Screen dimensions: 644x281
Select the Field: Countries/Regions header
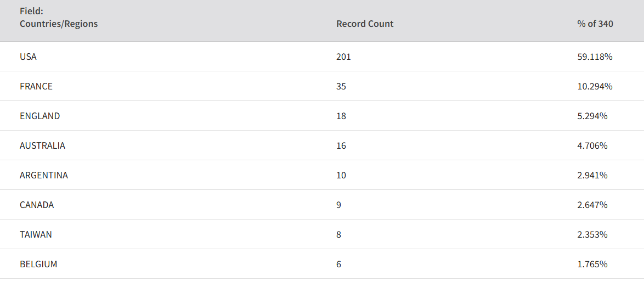59,18
